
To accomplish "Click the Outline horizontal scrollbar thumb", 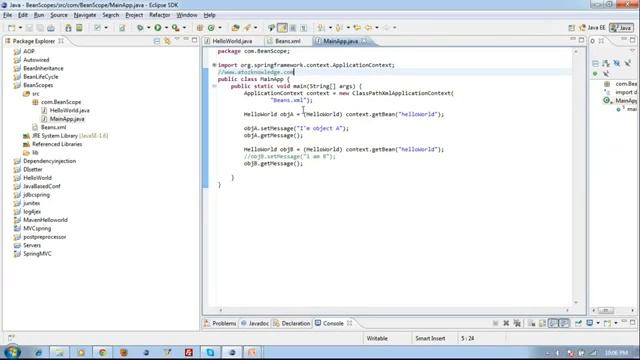I will point(606,310).
